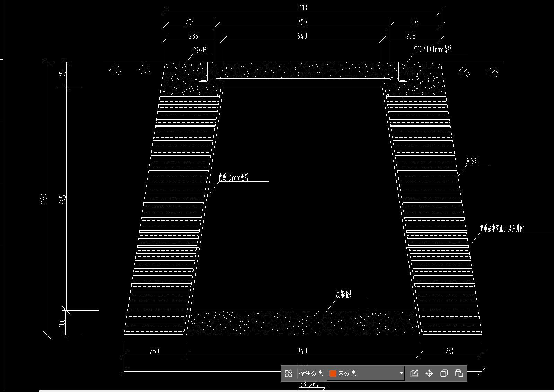The height and width of the screenshot is (392, 554).
Task: Select the 895 vertical dimension text
Action: point(62,200)
